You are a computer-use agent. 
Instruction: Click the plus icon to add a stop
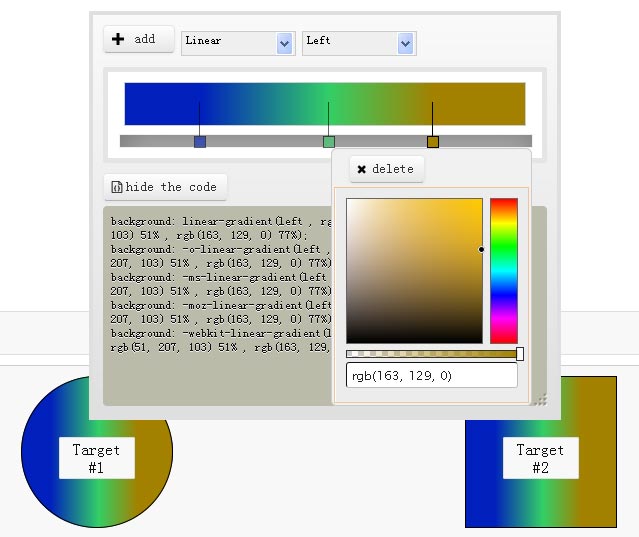tap(118, 39)
